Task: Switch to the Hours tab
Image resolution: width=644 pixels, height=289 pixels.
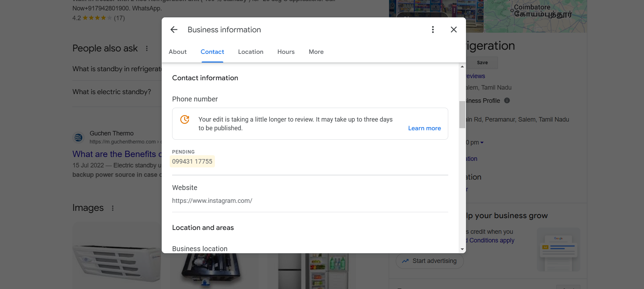Action: pyautogui.click(x=286, y=52)
